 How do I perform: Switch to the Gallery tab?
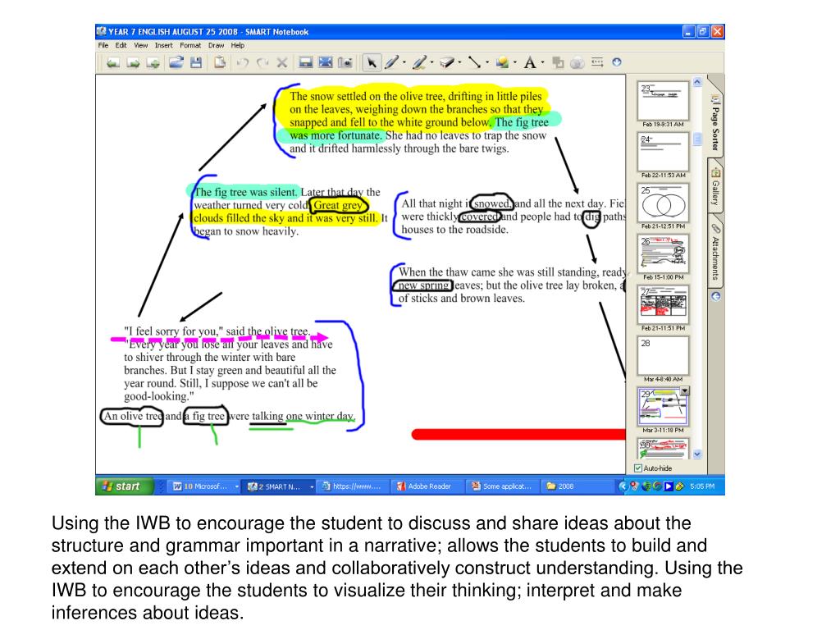pyautogui.click(x=715, y=185)
